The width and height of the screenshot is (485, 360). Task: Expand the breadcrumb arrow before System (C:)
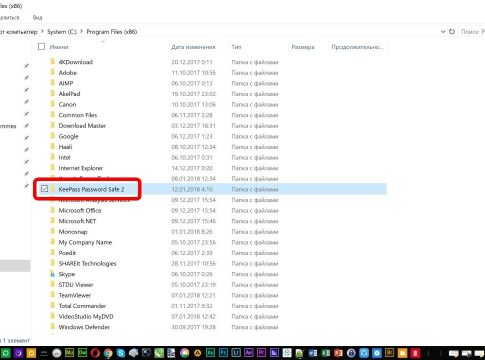click(42, 32)
